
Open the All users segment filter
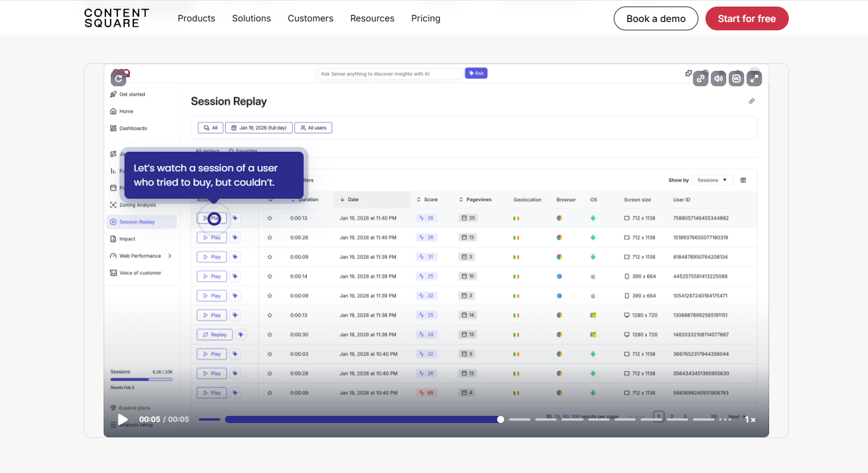[x=314, y=127]
